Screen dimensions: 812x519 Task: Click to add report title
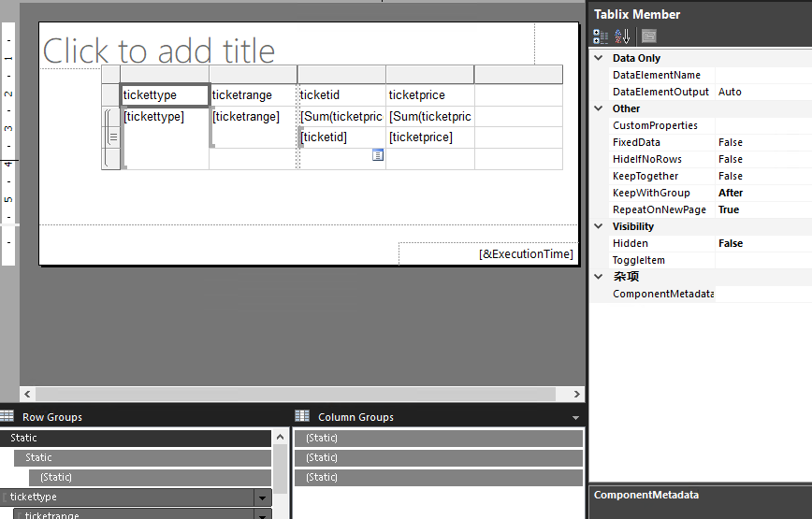click(x=158, y=50)
